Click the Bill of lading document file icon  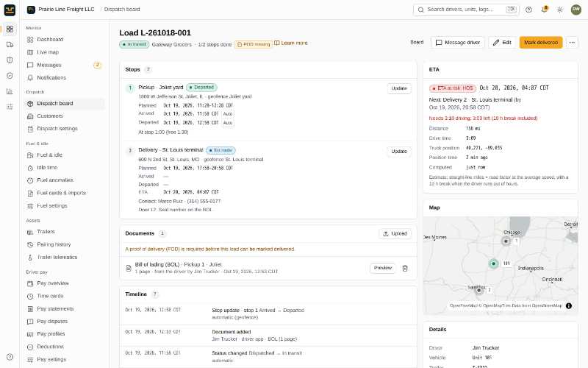click(x=128, y=268)
